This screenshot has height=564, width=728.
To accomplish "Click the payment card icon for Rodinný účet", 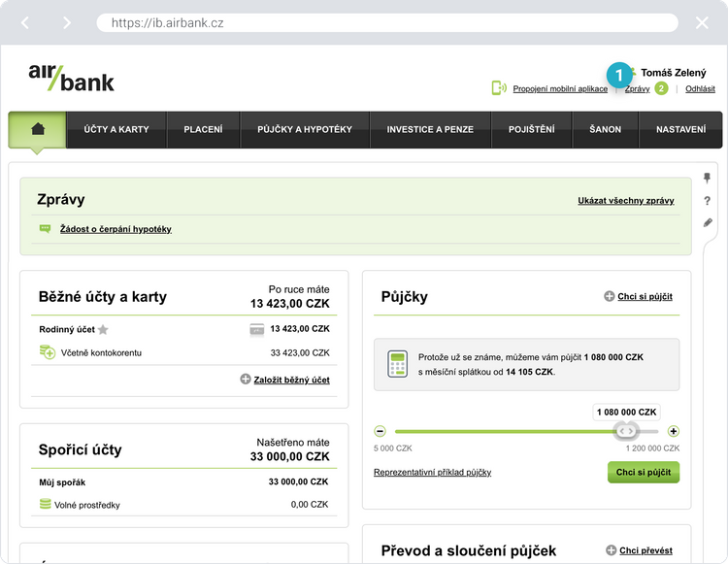I will coord(256,330).
